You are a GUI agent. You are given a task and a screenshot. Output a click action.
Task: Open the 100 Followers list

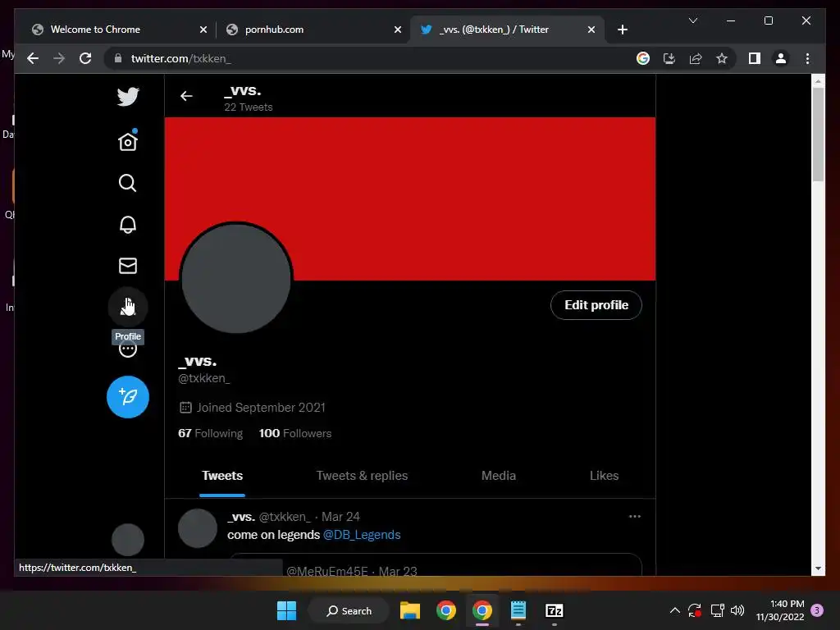point(294,433)
